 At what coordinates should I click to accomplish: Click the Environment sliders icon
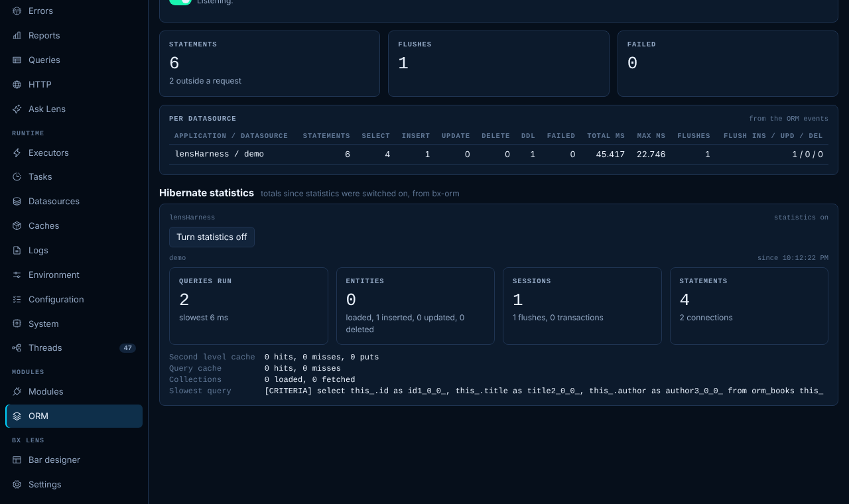pos(17,275)
